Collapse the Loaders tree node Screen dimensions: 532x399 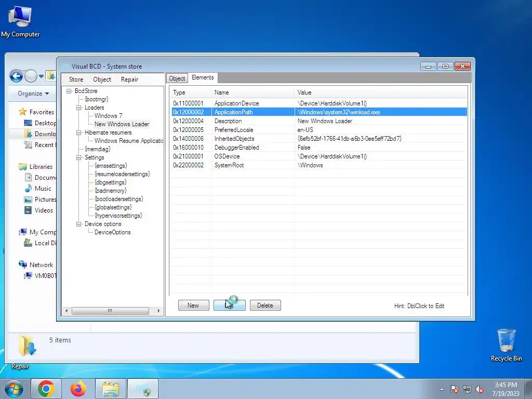click(79, 108)
